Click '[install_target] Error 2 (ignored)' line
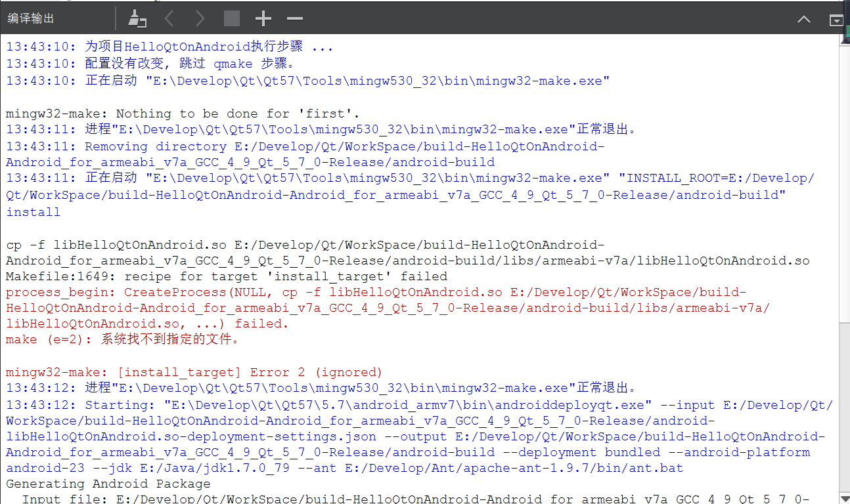This screenshot has height=504, width=850. coord(194,372)
